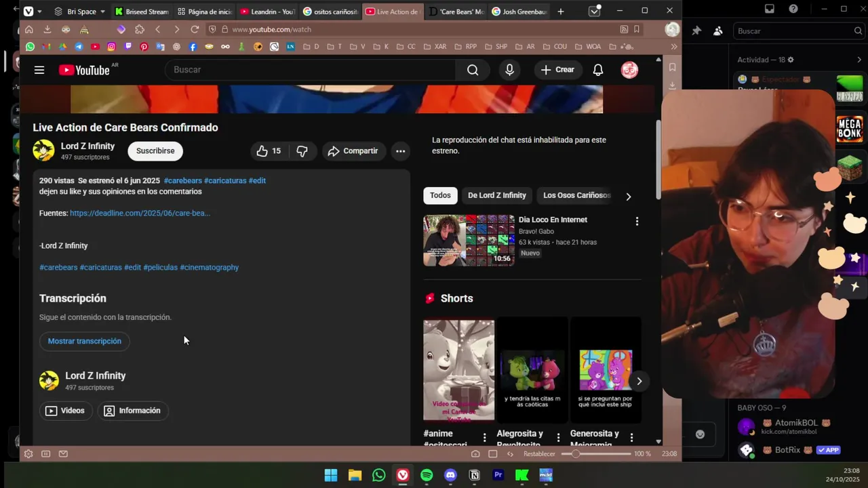Viewport: 868px width, 488px height.
Task: Switch to Leandrin YouTube browser tab
Action: pos(267,12)
